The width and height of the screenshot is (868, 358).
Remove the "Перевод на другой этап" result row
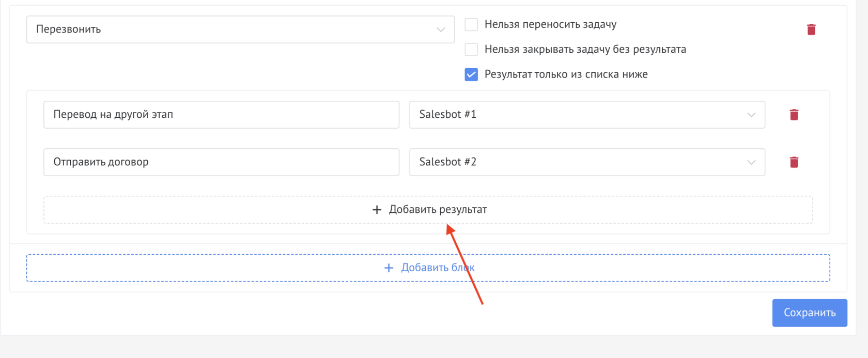(794, 115)
